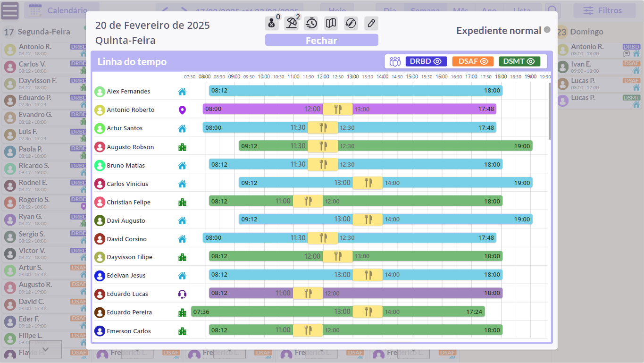Open Filtros in the background calendar
Viewport: 644px width, 363px height.
click(x=604, y=10)
